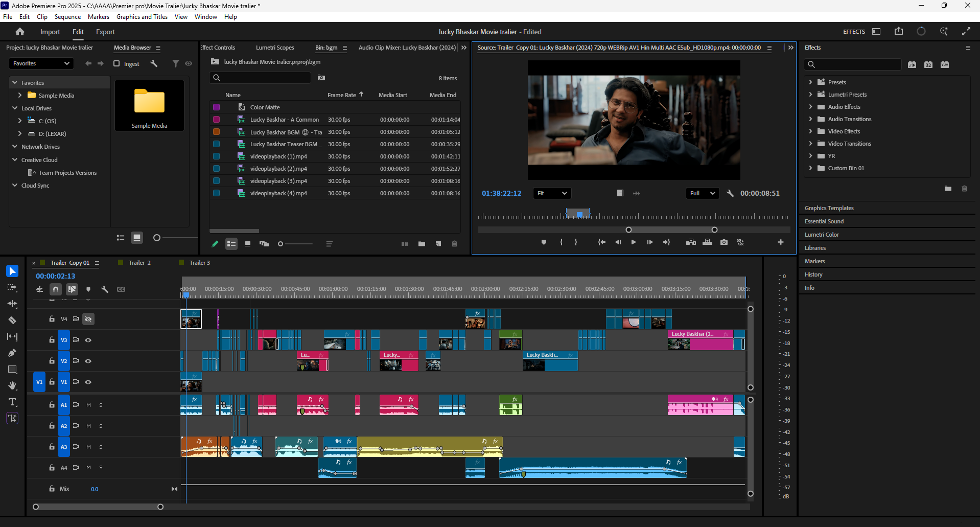Toggle Snap in Timeline magnet icon
The width and height of the screenshot is (980, 527).
pyautogui.click(x=56, y=289)
